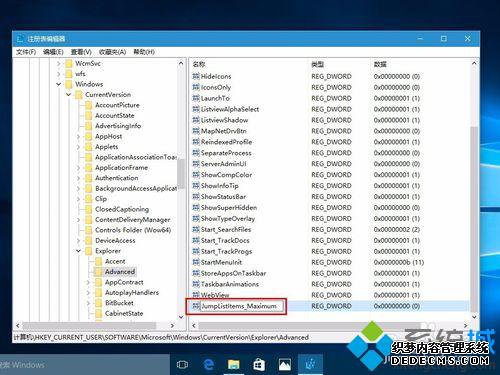This screenshot has height=375, width=500.
Task: Click the 数据 column header
Action: (380, 64)
